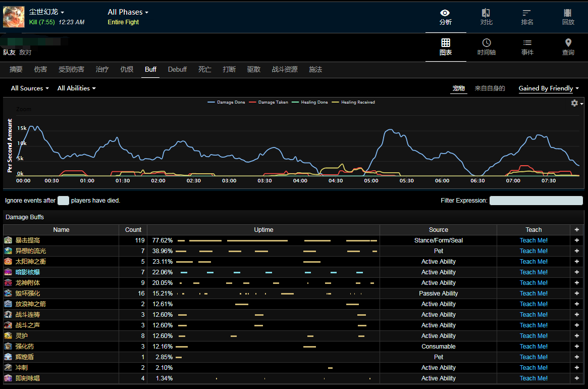Viewport: 588px width, 389px height.
Task: Click Teach Me! for 异想的流光
Action: pos(533,251)
